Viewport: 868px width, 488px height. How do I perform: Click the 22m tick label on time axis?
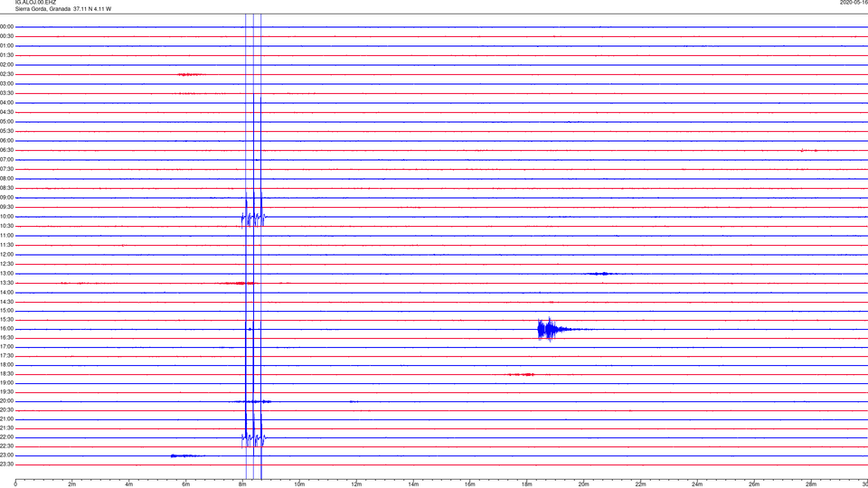pos(640,484)
